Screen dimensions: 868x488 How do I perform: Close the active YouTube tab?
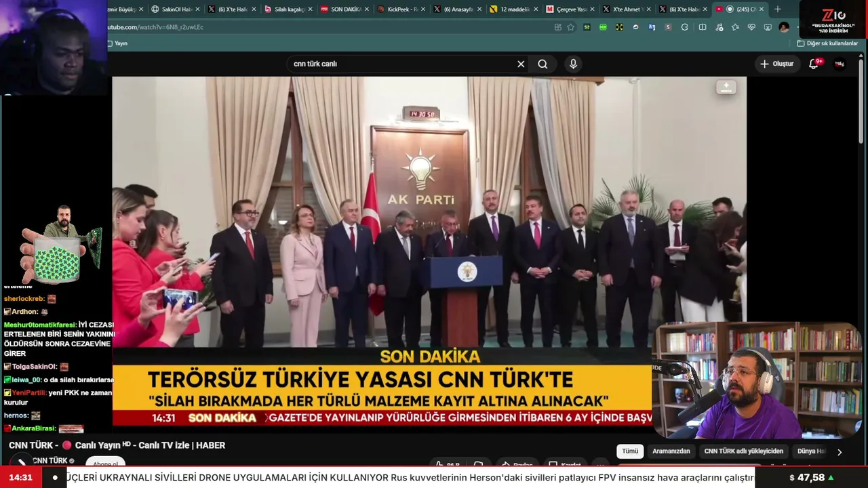coord(762,9)
